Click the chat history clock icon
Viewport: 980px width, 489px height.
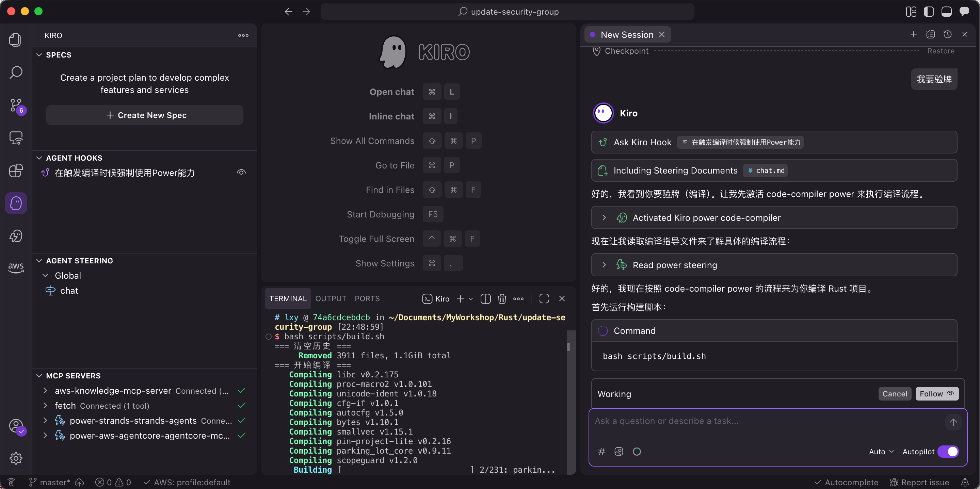[947, 35]
